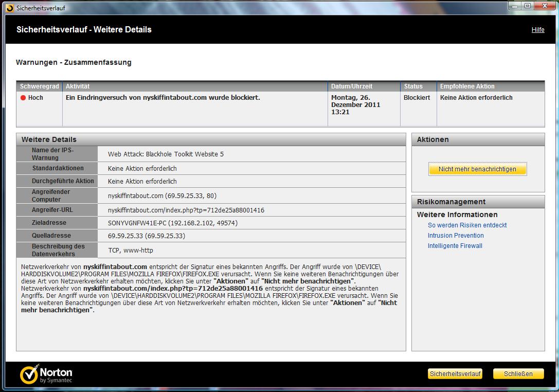The image size is (559, 392).
Task: Click the Empfohlene Aktion column header
Action: pos(467,86)
